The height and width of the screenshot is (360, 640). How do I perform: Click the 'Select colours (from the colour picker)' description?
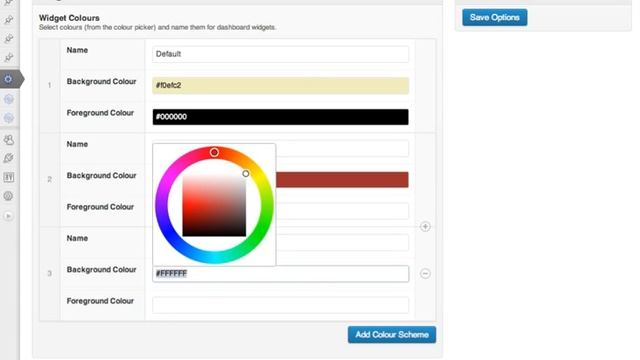[x=158, y=27]
